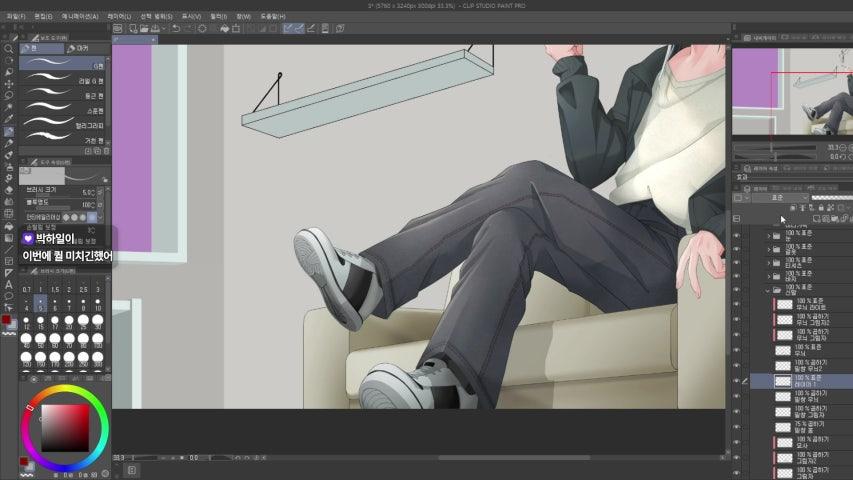Select the Text tool
Image resolution: width=853 pixels, height=480 pixels.
pos(8,284)
